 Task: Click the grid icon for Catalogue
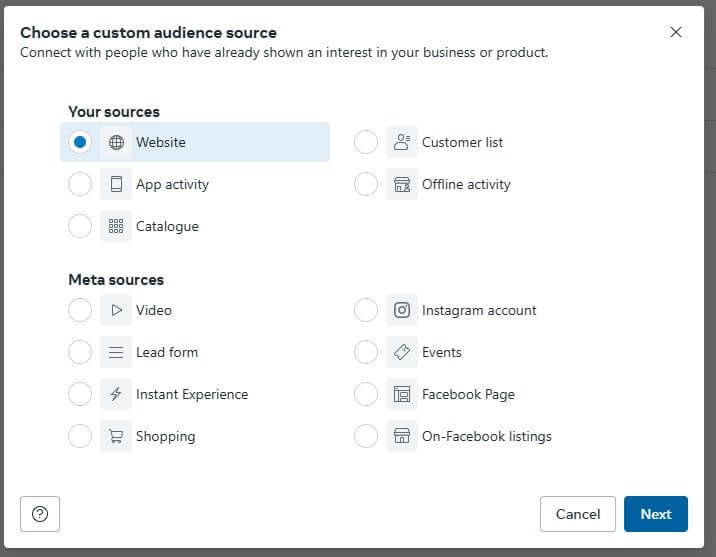[x=116, y=226]
